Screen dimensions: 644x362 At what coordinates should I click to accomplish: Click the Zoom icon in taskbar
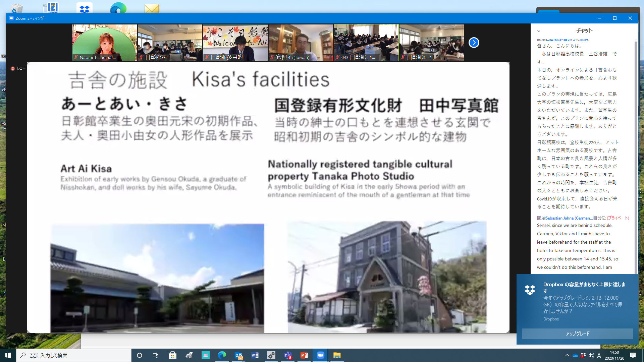coord(321,355)
